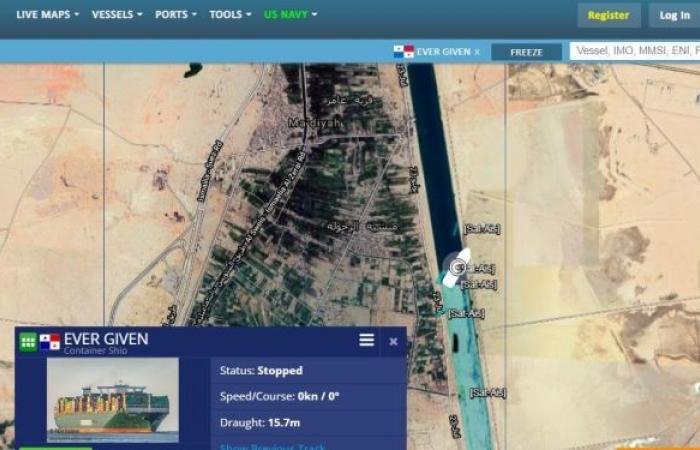The width and height of the screenshot is (700, 450).
Task: Click the Log In button
Action: pos(674,16)
